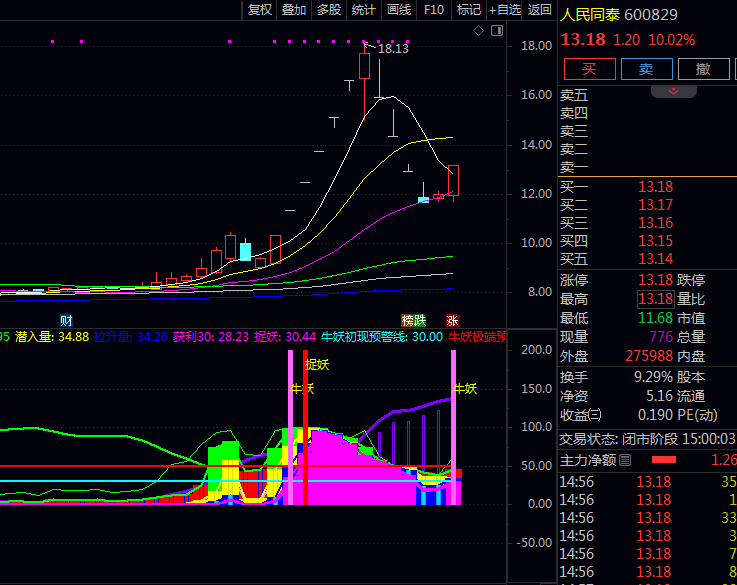Toggle 复权 price adjustment
Screen dimensions: 737x585
(x=260, y=10)
